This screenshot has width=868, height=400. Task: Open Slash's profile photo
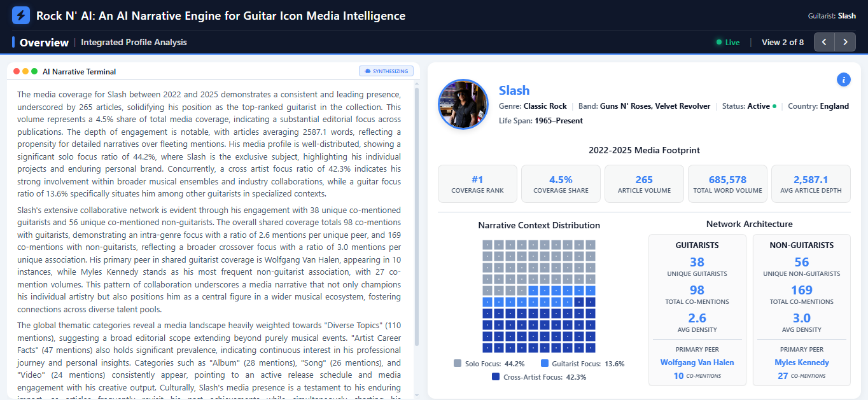pos(463,104)
